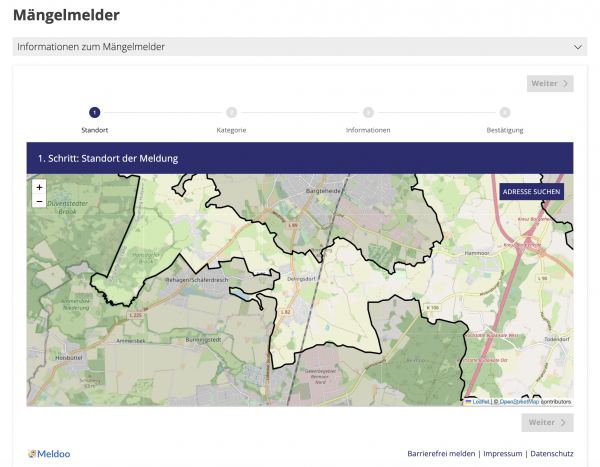The image size is (600, 467).
Task: Click the L 225 road marker
Action: pos(135,315)
